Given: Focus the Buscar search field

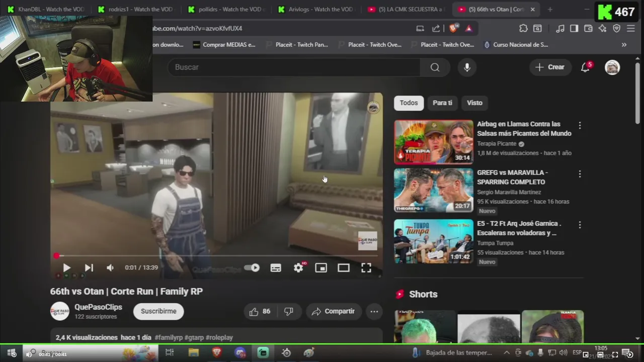Looking at the screenshot, I should pyautogui.click(x=294, y=67).
